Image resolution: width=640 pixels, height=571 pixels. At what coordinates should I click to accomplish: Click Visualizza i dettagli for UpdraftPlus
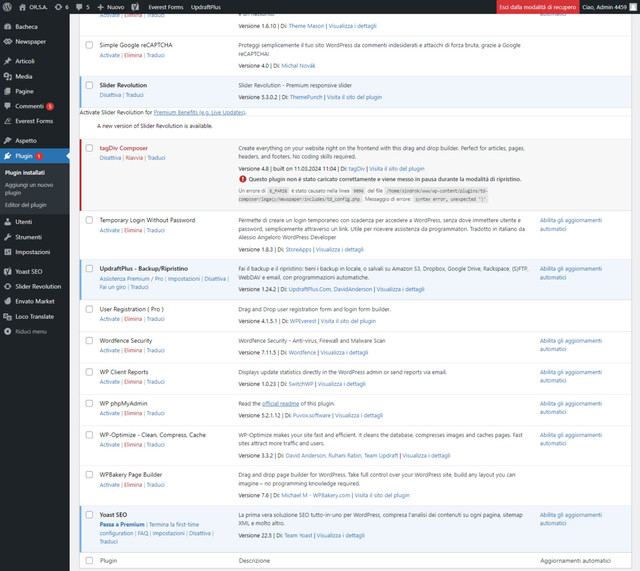click(400, 289)
